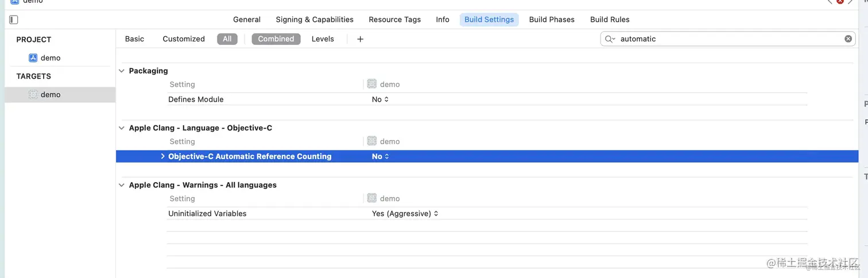Change Objective-C Automatic Reference Counting value
The image size is (868, 278).
coord(381,157)
